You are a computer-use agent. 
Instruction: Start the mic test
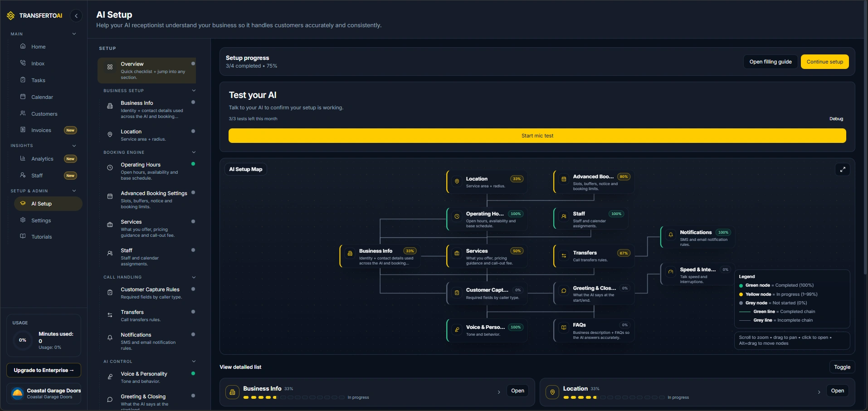[537, 136]
